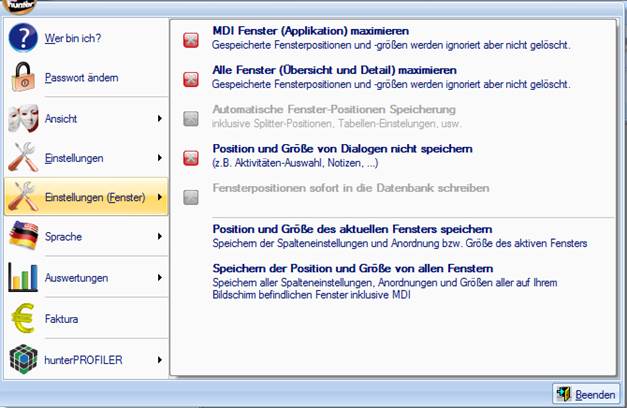The width and height of the screenshot is (627, 408).
Task: Toggle Position und Größe von Dialogen checkbox
Action: [x=191, y=156]
